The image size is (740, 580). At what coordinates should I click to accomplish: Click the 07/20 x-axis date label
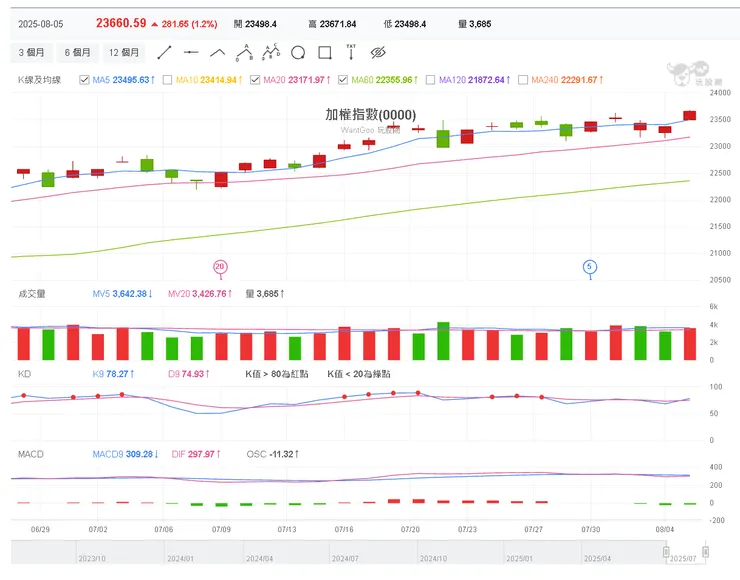click(x=410, y=530)
